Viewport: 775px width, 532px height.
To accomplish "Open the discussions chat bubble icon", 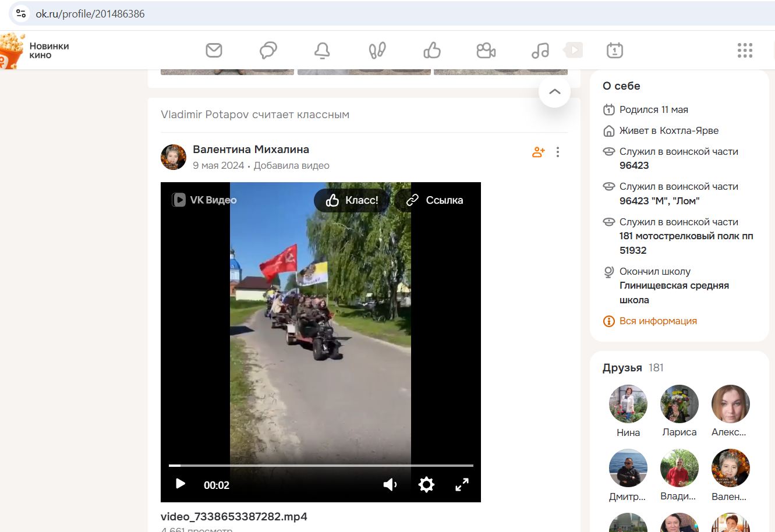I will pyautogui.click(x=268, y=51).
